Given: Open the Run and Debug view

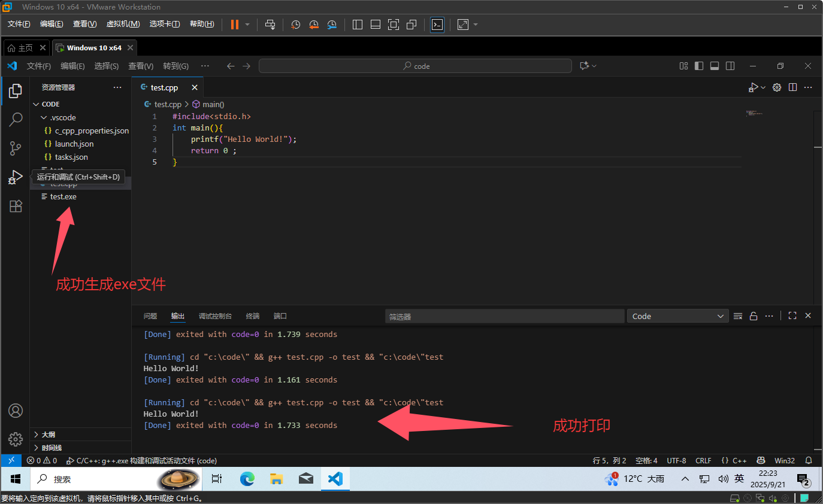Looking at the screenshot, I should click(x=16, y=177).
